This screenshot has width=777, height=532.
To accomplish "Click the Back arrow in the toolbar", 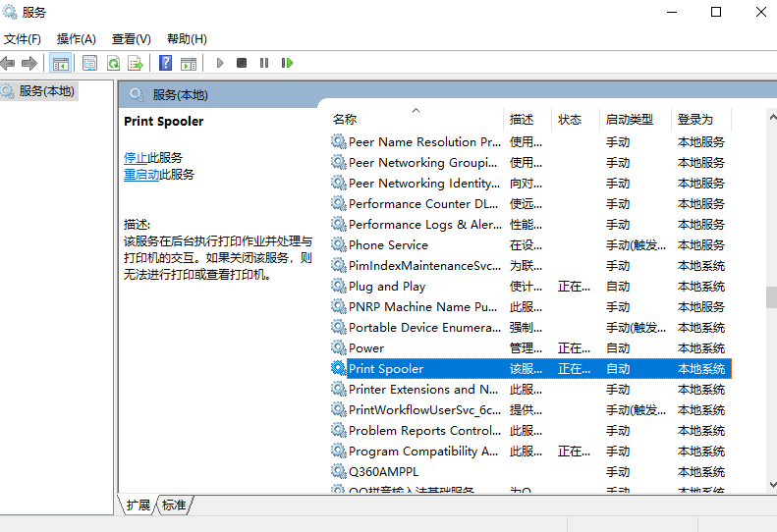I will [x=8, y=63].
